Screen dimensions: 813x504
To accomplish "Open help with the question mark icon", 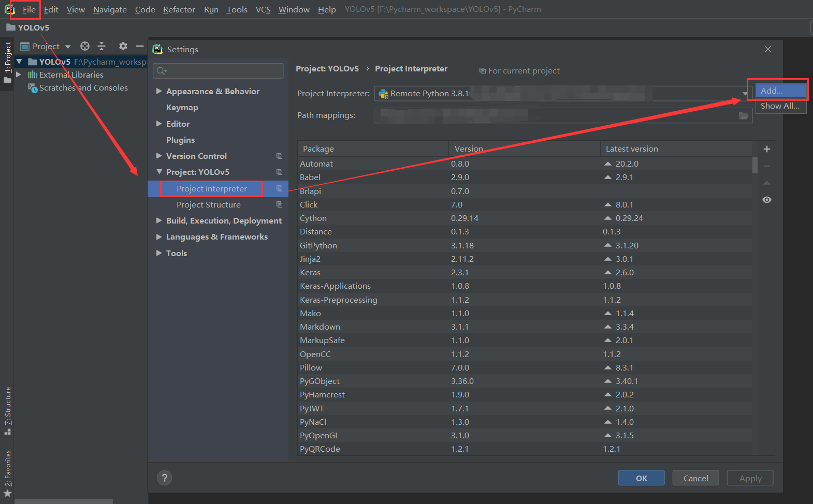I will coord(164,478).
